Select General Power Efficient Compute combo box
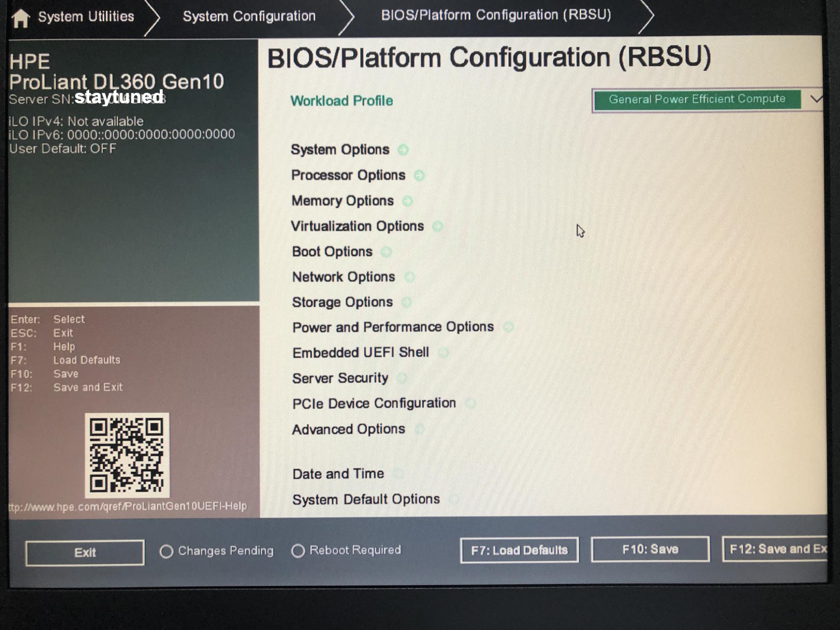Image resolution: width=840 pixels, height=630 pixels. pos(697,100)
